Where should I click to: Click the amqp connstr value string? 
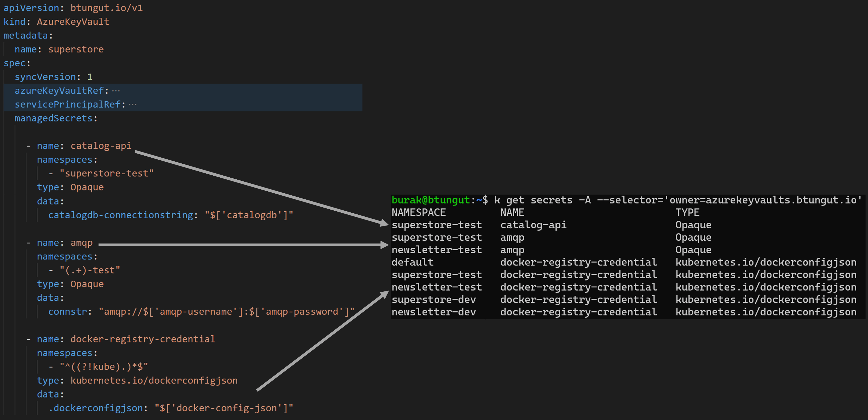(226, 311)
